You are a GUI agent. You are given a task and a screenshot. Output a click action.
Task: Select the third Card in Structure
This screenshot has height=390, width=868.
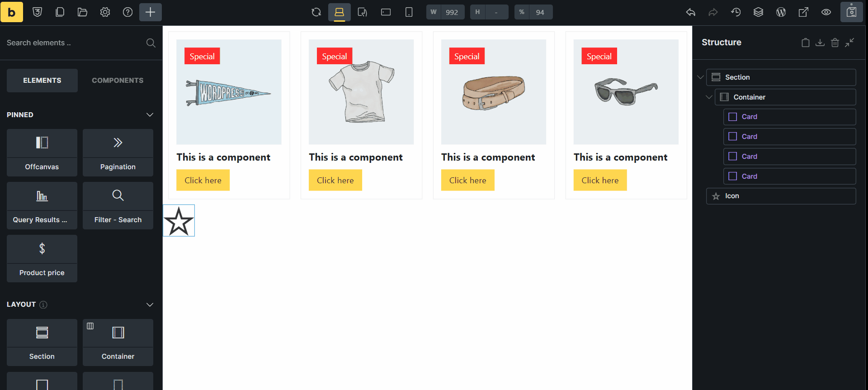[x=789, y=157]
